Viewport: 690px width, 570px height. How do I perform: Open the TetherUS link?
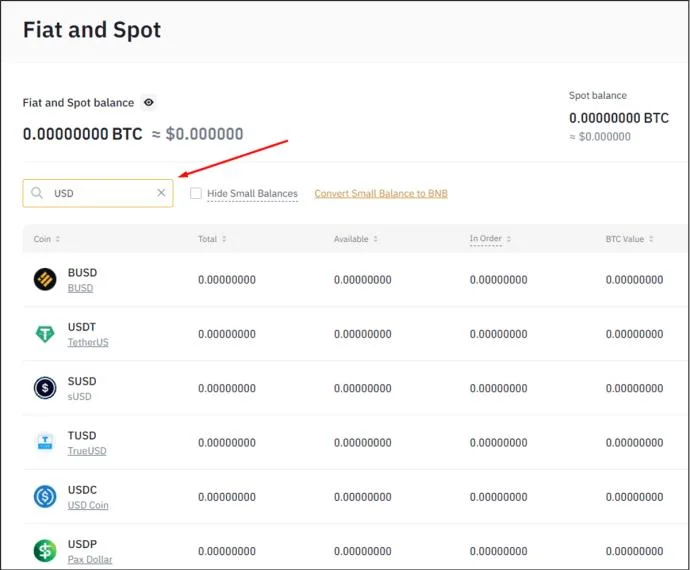point(88,342)
